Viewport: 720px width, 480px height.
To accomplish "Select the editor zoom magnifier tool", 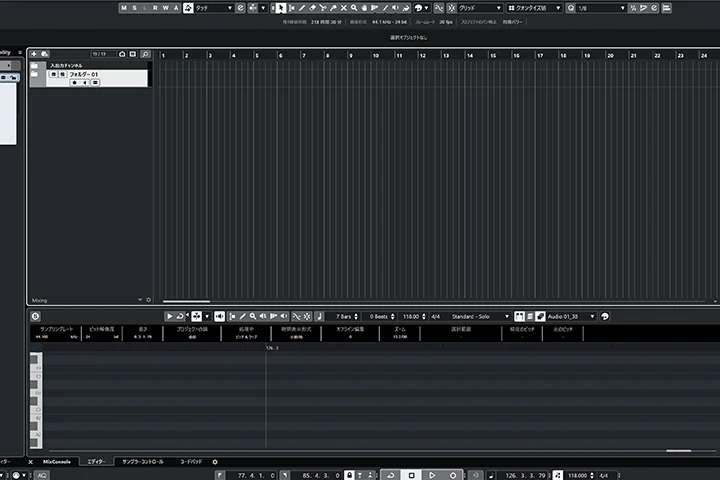I will point(253,316).
